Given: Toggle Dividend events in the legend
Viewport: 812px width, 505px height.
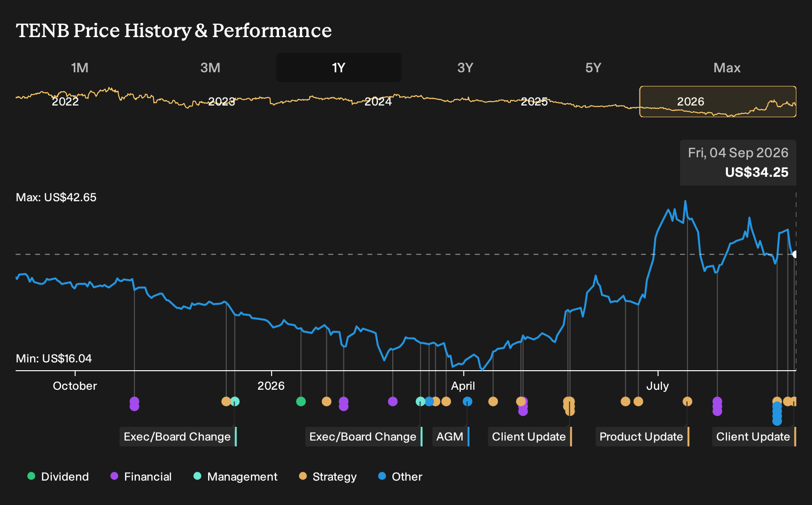Looking at the screenshot, I should coord(58,477).
